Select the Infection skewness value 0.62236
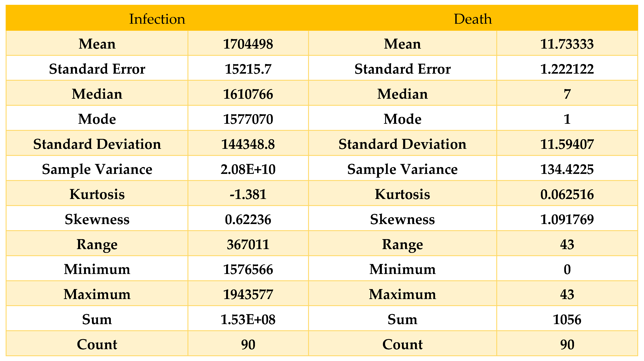 tap(248, 219)
